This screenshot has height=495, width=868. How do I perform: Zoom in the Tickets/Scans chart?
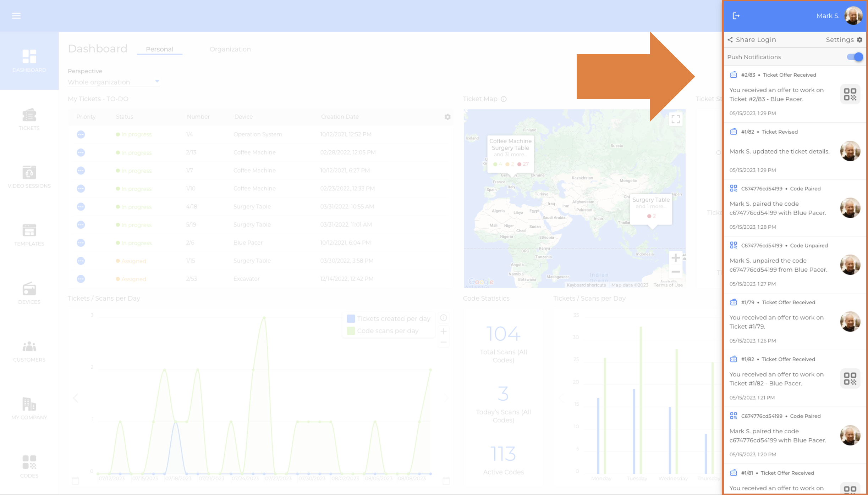pyautogui.click(x=444, y=331)
